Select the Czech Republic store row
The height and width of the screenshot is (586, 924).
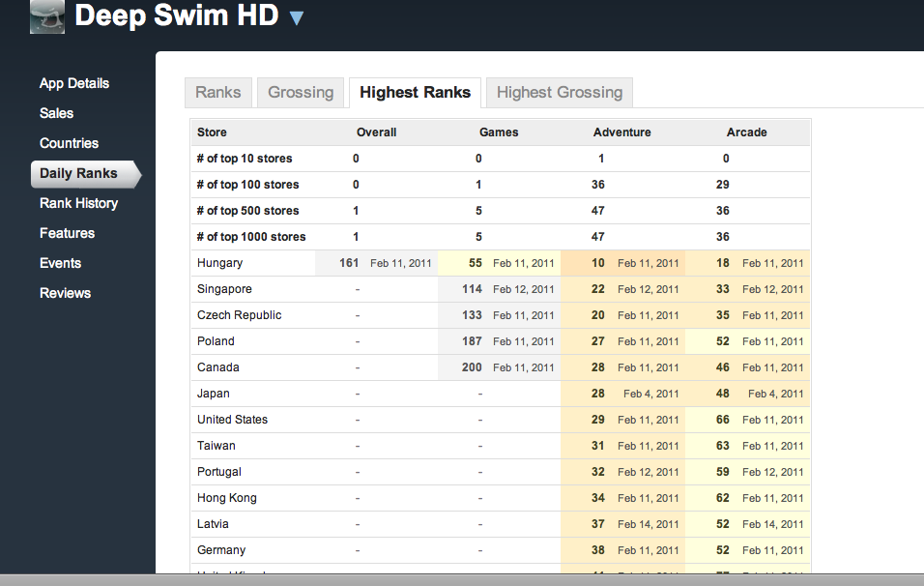[500, 315]
